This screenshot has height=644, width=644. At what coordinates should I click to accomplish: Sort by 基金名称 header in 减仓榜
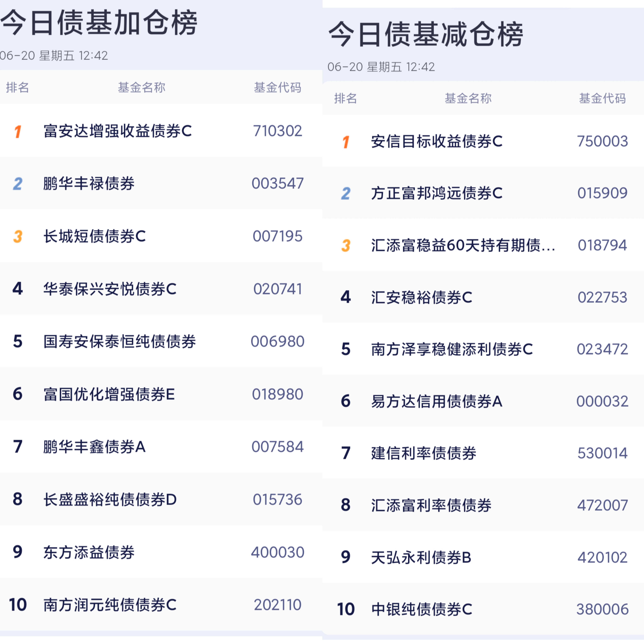pos(468,98)
